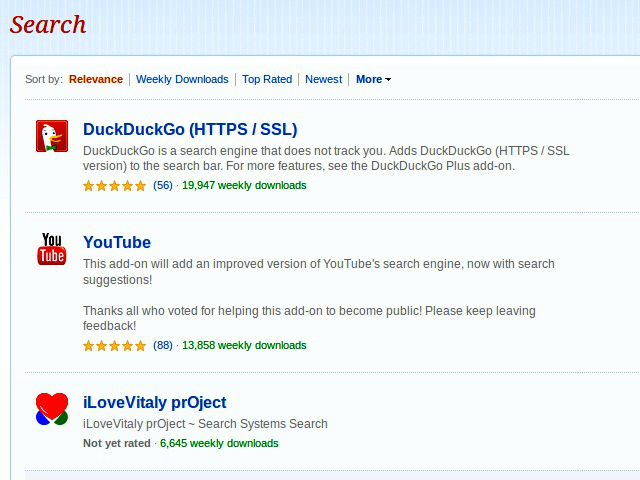View the (56) reviews for DuckDuckGo

tap(163, 185)
